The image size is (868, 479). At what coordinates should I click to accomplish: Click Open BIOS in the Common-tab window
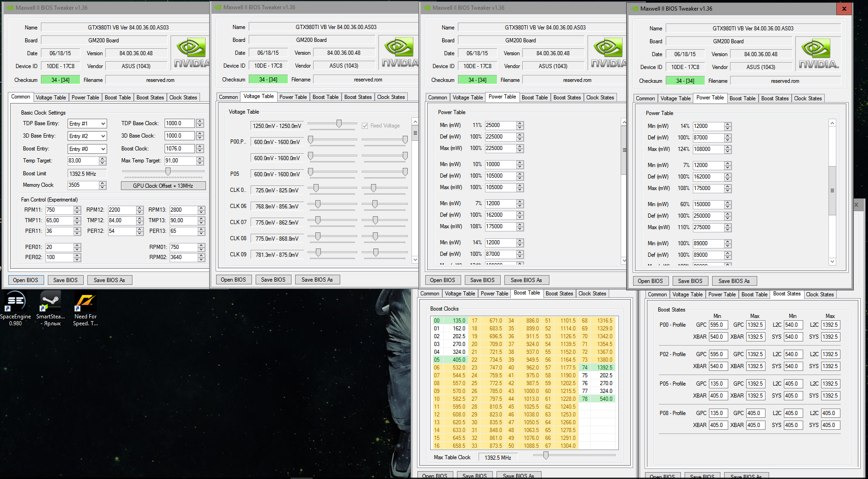coord(26,280)
